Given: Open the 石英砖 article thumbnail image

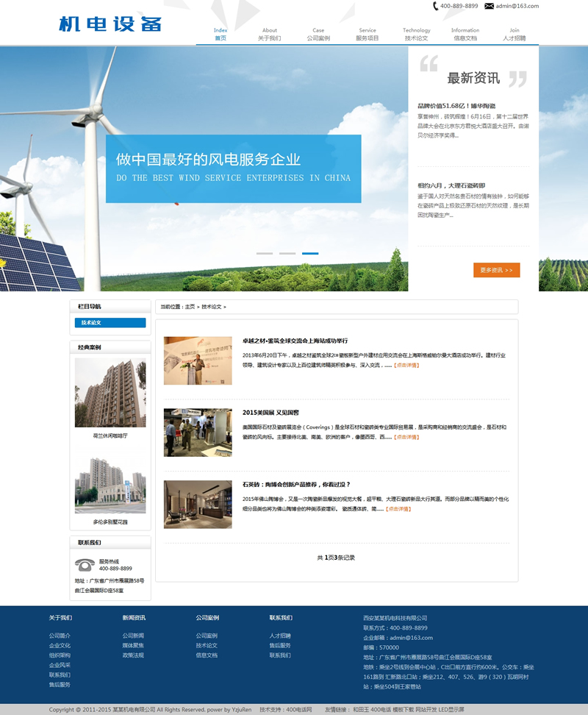Looking at the screenshot, I should point(198,504).
